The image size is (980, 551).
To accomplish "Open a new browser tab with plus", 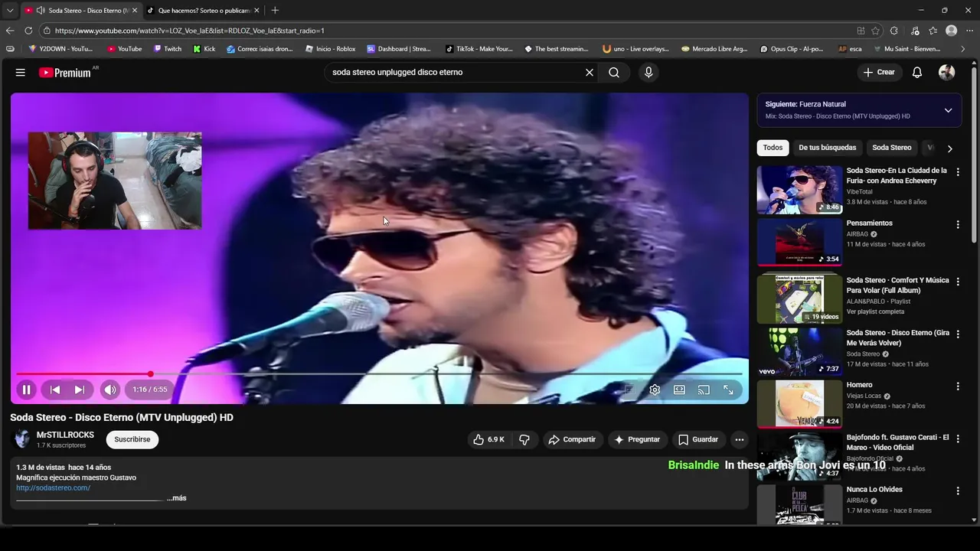I will [x=275, y=10].
